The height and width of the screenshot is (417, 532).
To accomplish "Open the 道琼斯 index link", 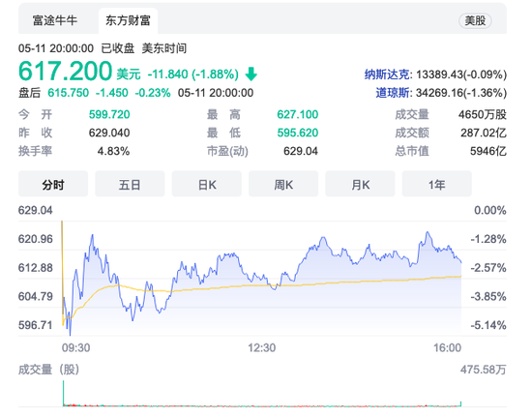I will [x=393, y=93].
